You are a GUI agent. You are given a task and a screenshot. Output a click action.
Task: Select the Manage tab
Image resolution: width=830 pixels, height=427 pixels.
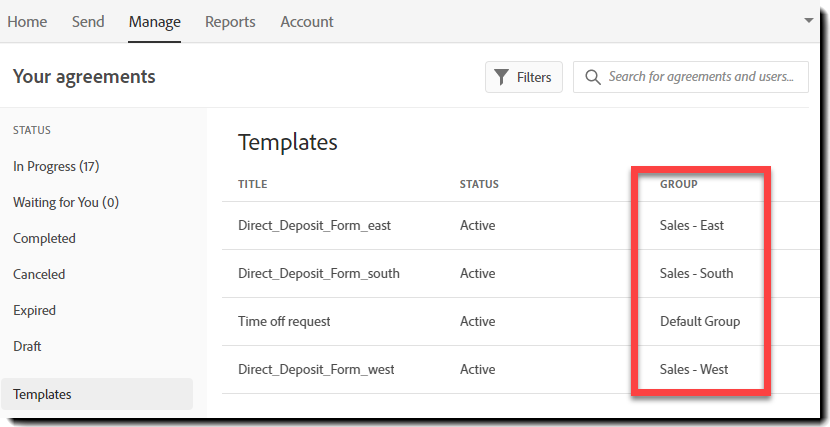pos(155,21)
